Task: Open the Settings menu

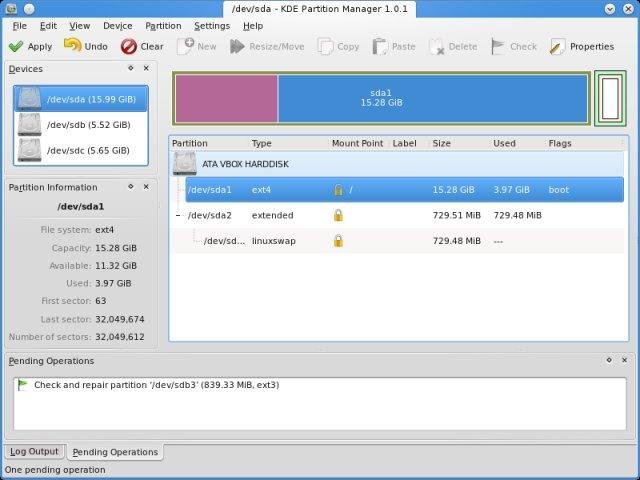Action: pos(212,26)
